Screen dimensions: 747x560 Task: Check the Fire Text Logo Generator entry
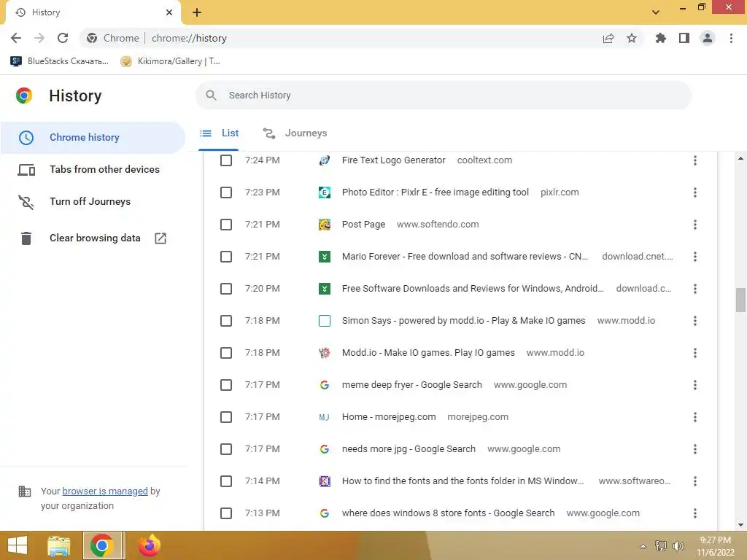(x=226, y=160)
